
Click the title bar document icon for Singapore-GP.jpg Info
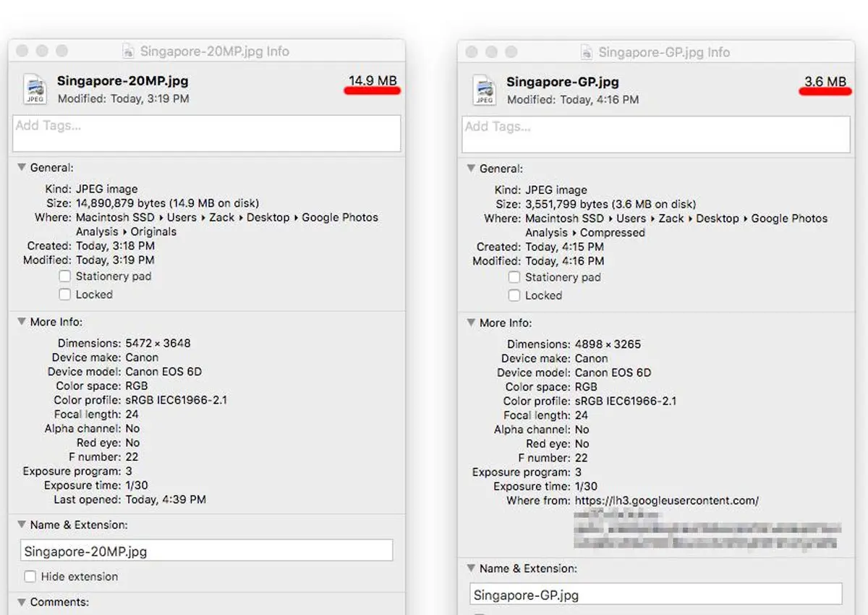pyautogui.click(x=587, y=52)
